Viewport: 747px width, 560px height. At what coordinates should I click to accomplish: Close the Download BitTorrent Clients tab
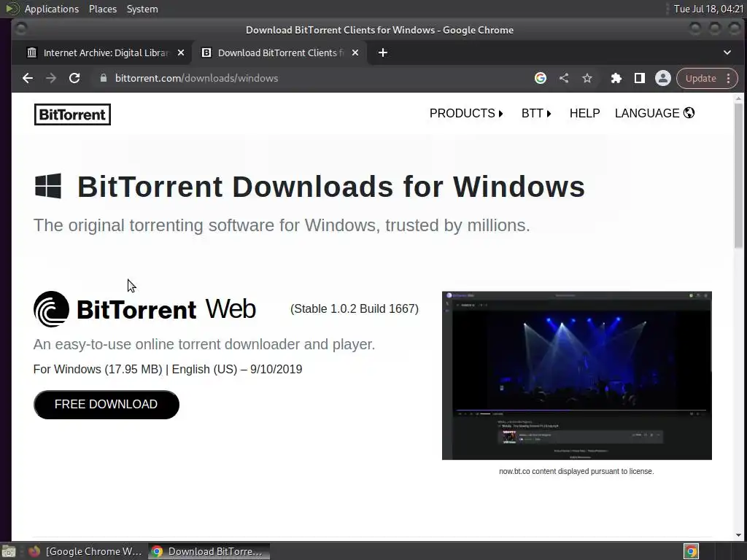(355, 52)
